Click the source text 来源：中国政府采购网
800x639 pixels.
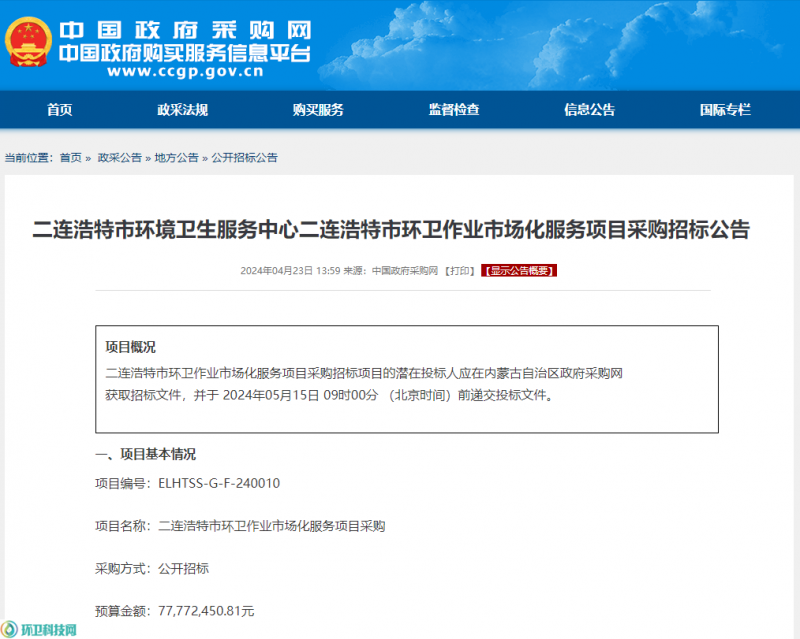click(x=391, y=271)
